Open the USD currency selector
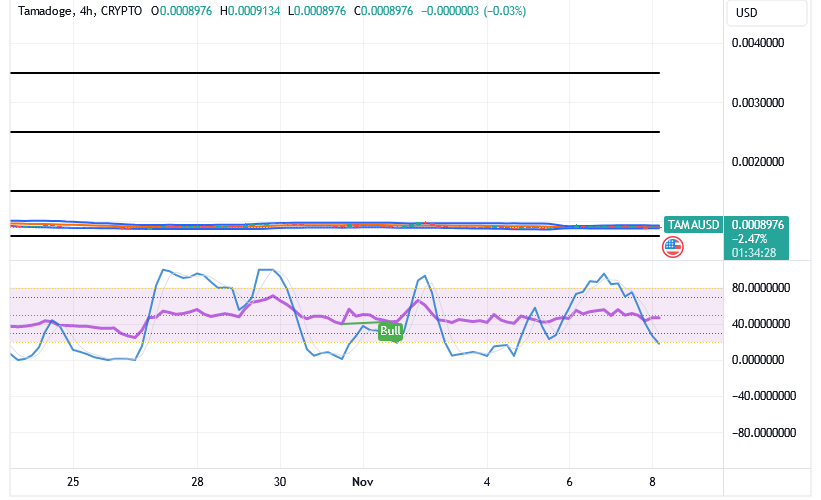Screen dimensions: 821x500 [x=767, y=13]
